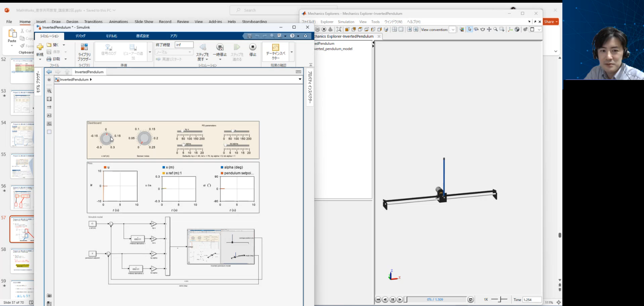The height and width of the screenshot is (306, 644).
Task: Toggle the center of mass display icon
Action: pyautogui.click(x=517, y=29)
